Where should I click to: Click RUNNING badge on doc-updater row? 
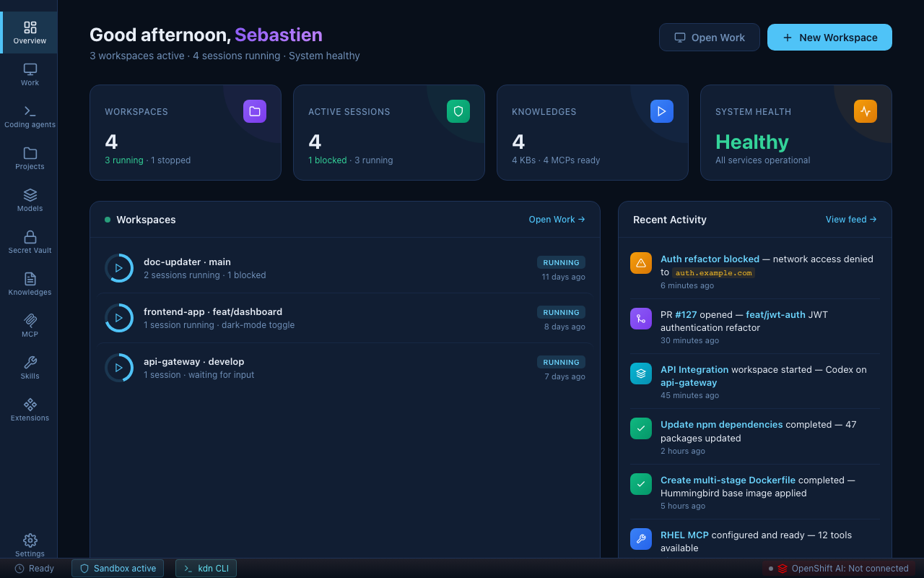tap(561, 262)
